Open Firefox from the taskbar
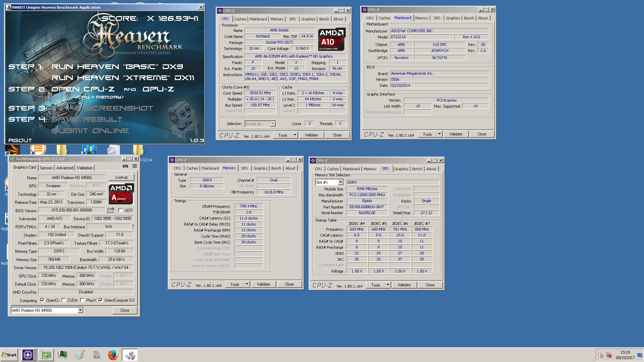 tap(113, 355)
